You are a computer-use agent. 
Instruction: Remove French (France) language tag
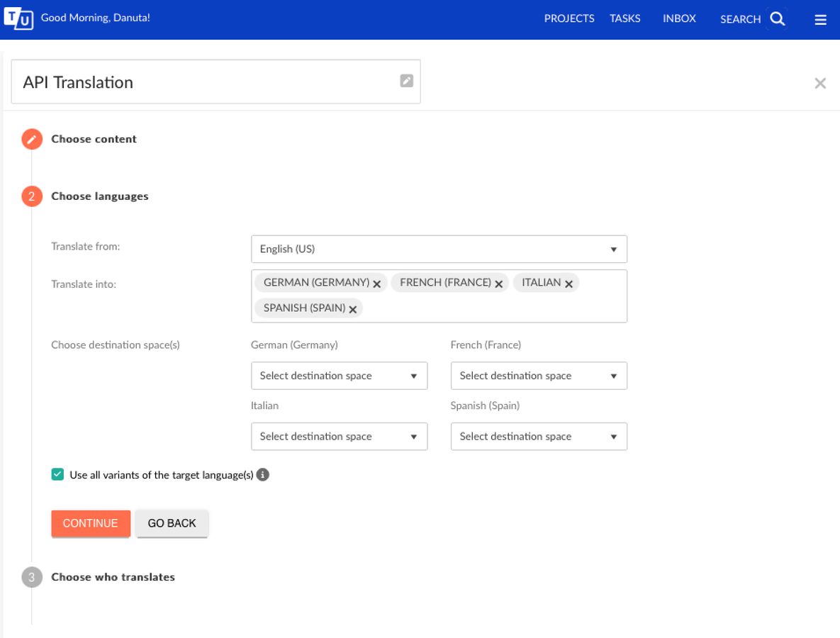(499, 284)
